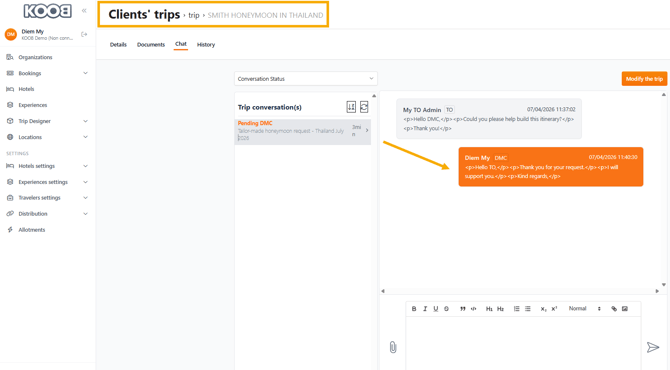This screenshot has height=370, width=670.
Task: Send the chat message
Action: pos(652,347)
